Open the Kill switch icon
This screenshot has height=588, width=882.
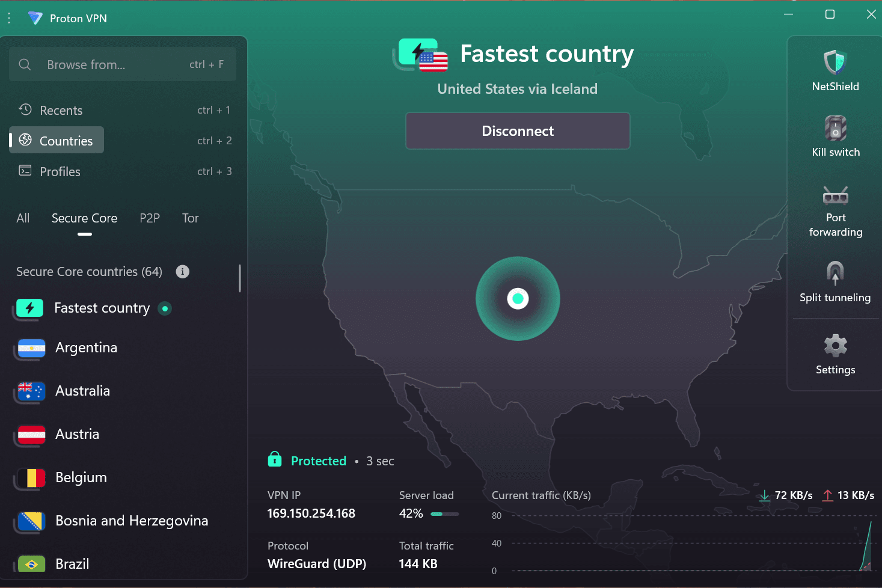point(835,128)
